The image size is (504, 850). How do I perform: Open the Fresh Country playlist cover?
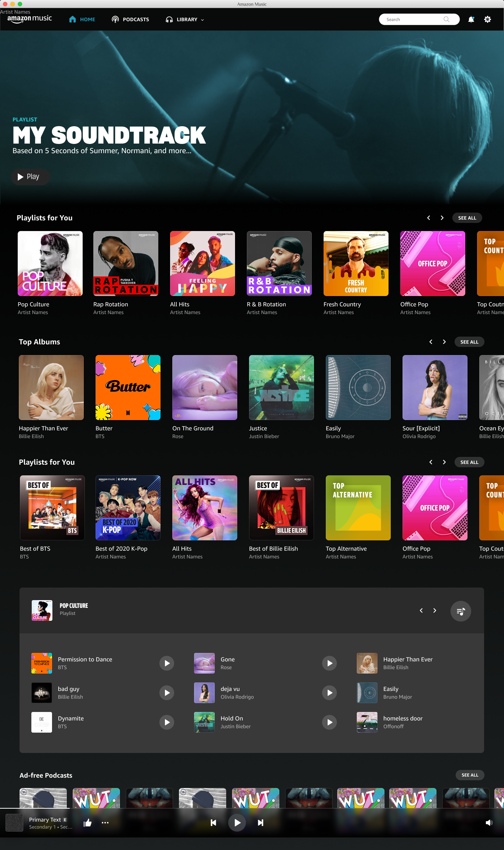pos(356,264)
